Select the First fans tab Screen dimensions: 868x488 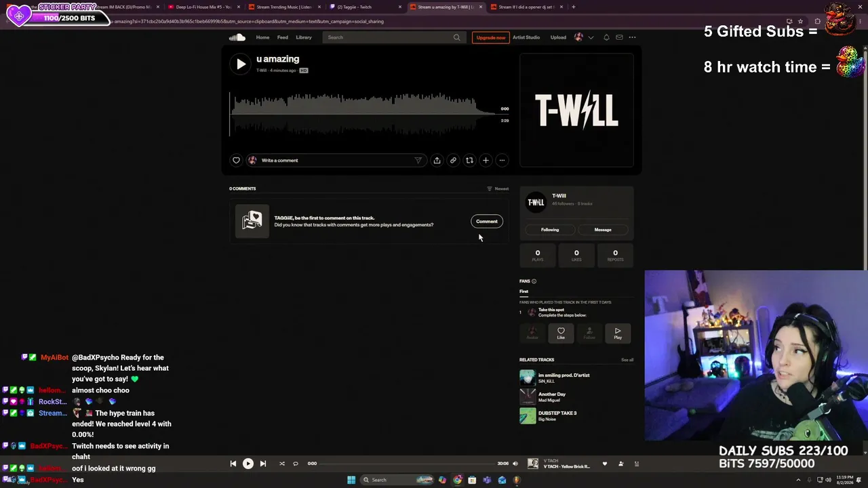[524, 291]
